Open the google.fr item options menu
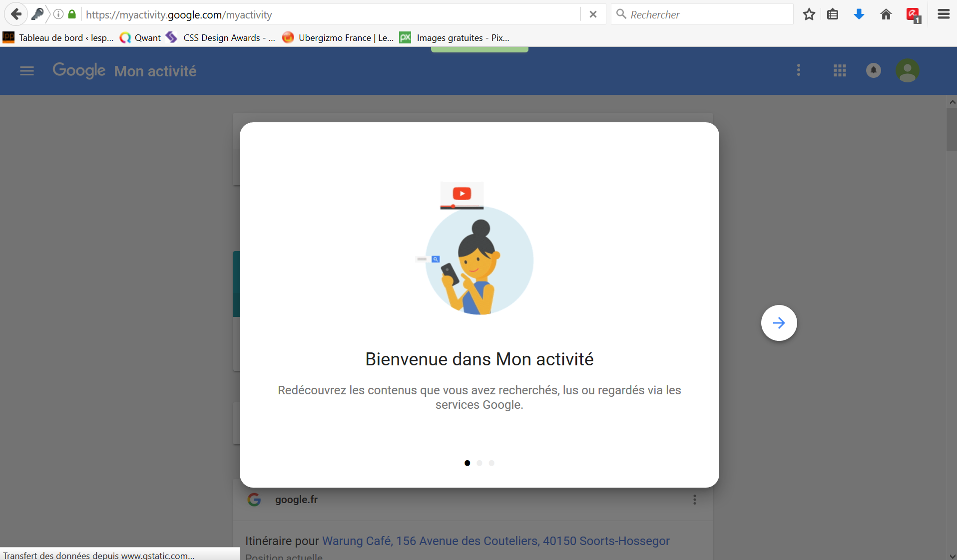This screenshot has width=957, height=560. 694,500
